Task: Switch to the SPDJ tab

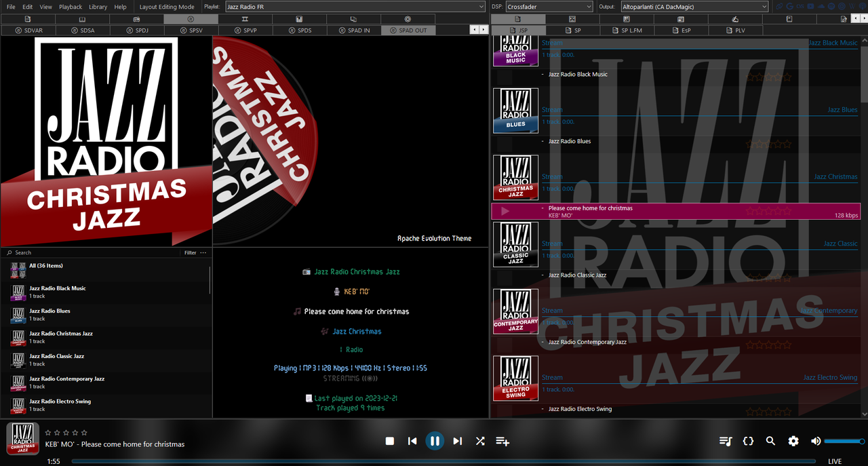Action: [x=137, y=31]
